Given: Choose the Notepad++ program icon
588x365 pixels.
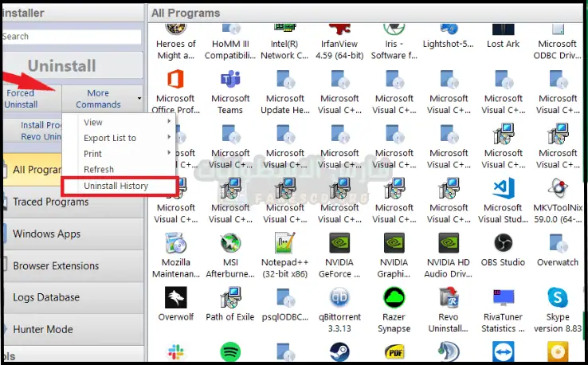Looking at the screenshot, I should (285, 243).
